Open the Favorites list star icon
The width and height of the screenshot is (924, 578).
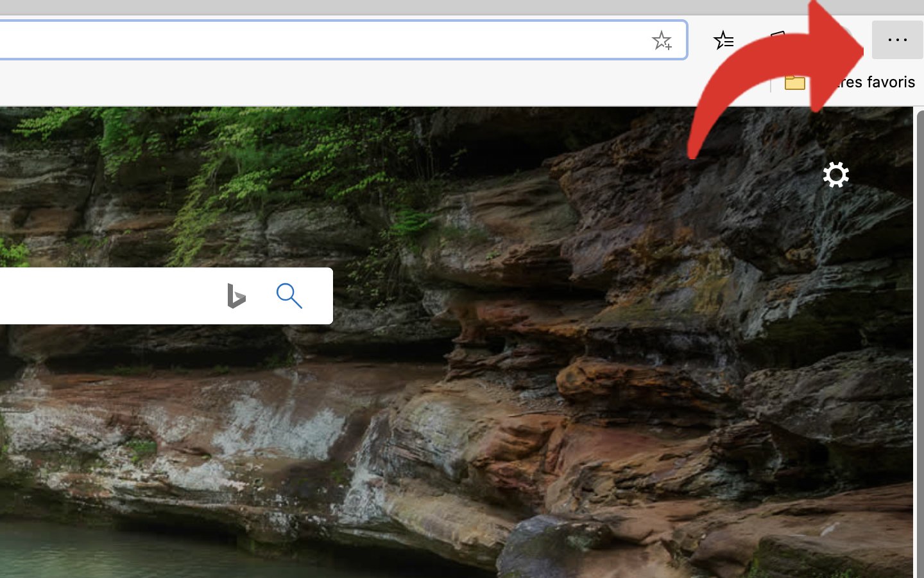pyautogui.click(x=723, y=40)
